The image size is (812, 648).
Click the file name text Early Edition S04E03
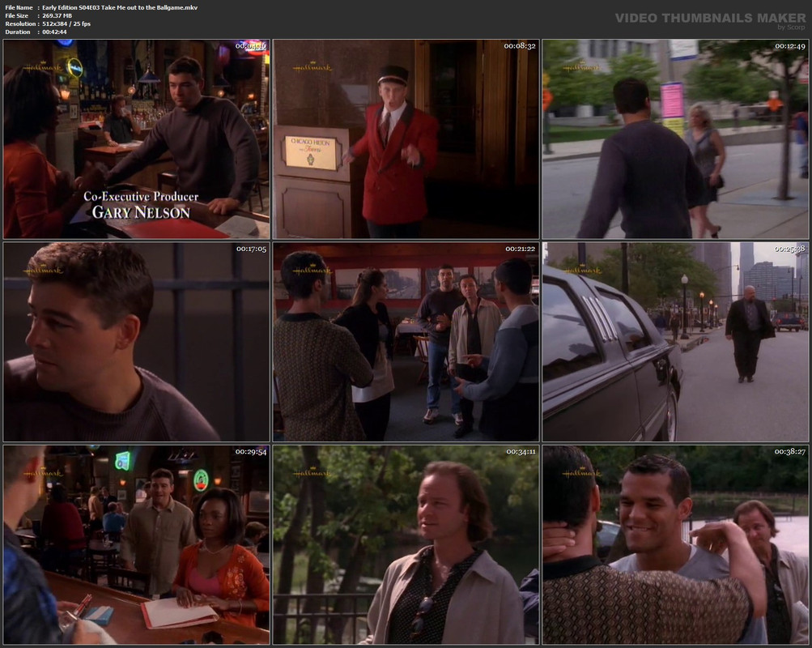pos(120,7)
